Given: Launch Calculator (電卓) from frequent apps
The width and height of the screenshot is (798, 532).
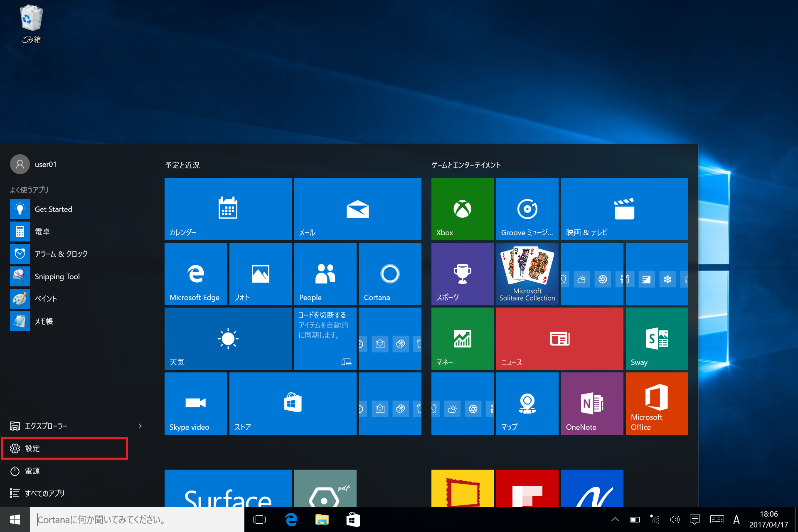Looking at the screenshot, I should pos(75,232).
